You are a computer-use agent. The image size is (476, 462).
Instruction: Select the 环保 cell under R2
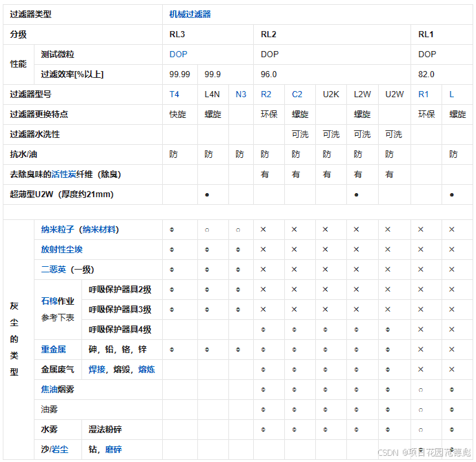pos(269,114)
